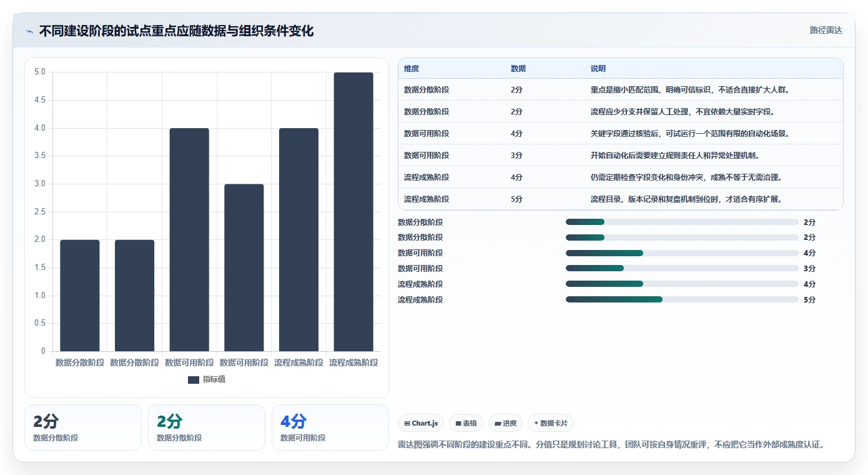This screenshot has width=868, height=475.
Task: Click the footnote beginning 雷达图强调不同阶段
Action: point(613,445)
